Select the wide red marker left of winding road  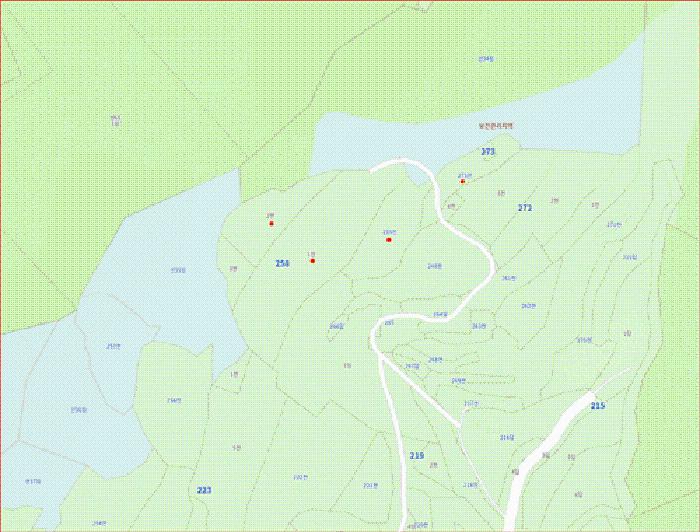point(388,240)
